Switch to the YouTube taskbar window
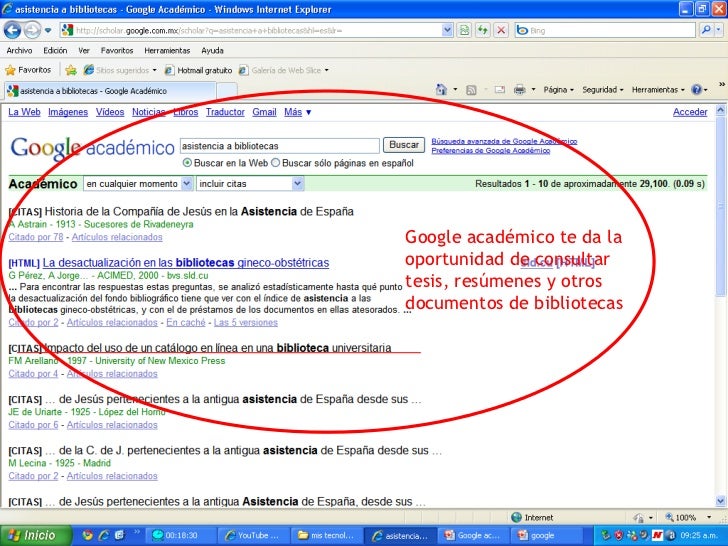 tap(254, 535)
